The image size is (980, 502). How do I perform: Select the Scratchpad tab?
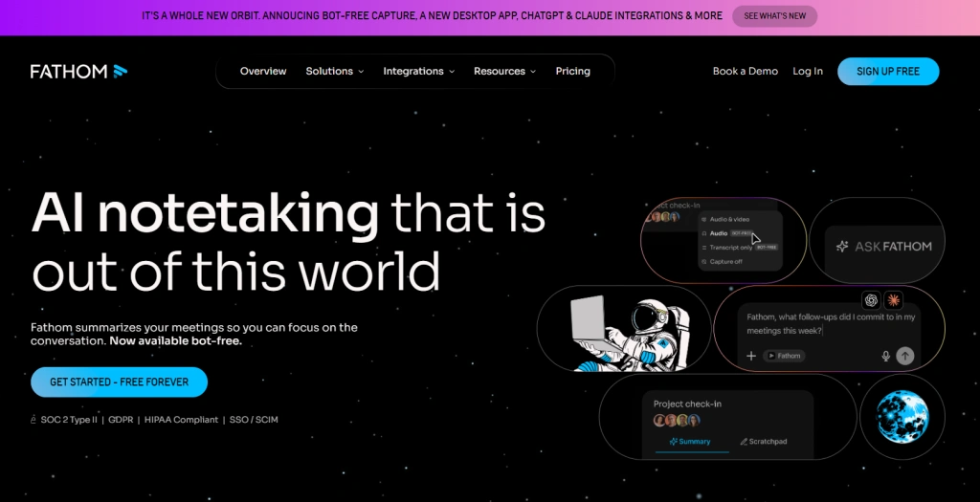pos(763,442)
